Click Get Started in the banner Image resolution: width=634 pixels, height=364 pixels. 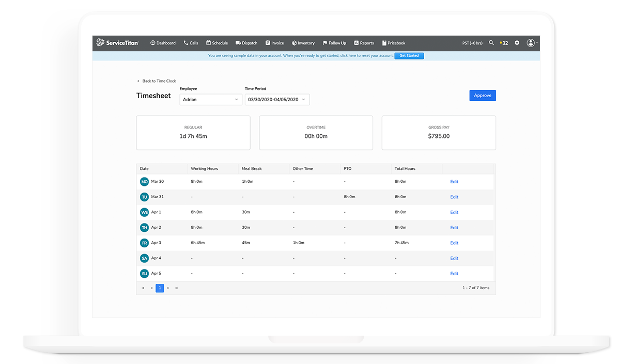pos(409,55)
